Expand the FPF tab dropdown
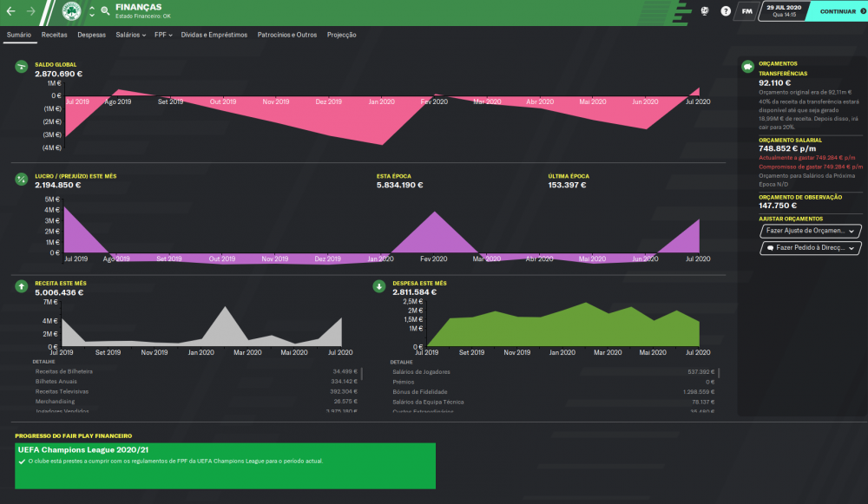The height and width of the screenshot is (504, 868). (163, 35)
